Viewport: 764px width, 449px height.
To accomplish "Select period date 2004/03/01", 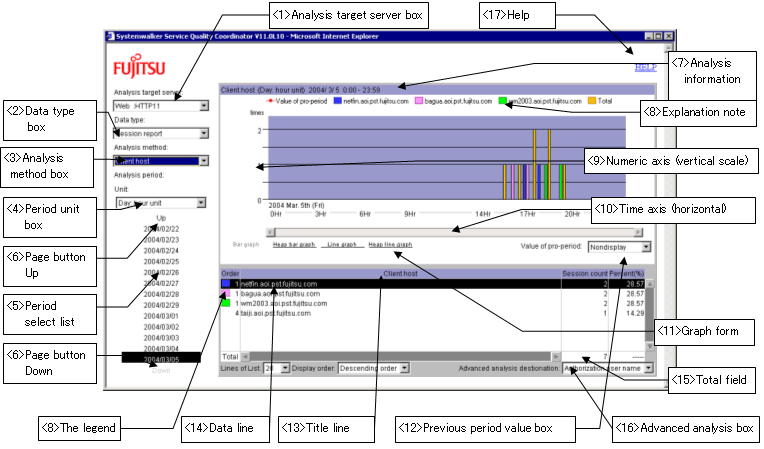I will pos(161,316).
